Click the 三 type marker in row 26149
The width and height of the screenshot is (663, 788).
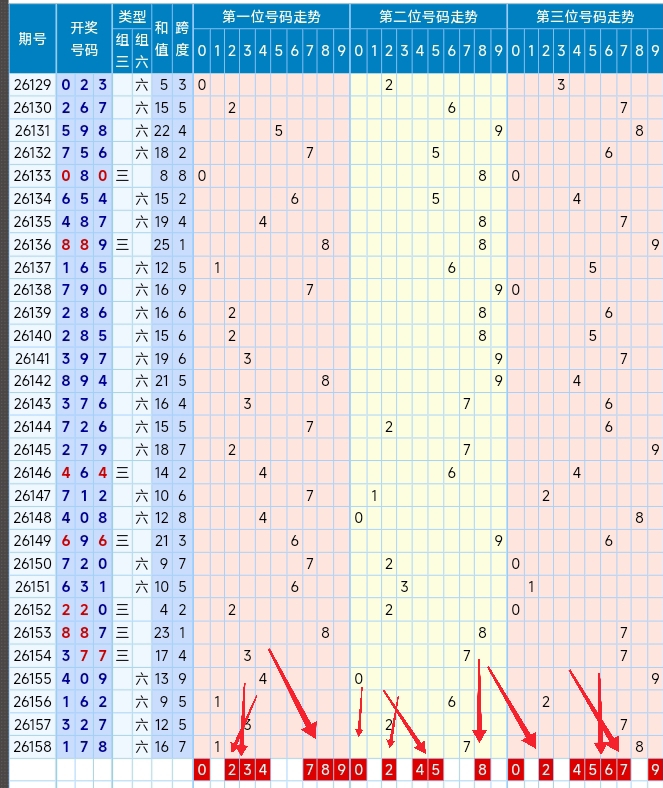tap(122, 541)
